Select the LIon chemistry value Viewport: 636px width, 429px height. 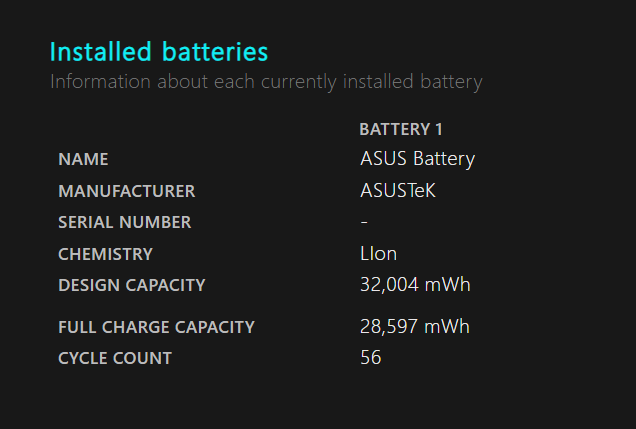[x=378, y=254]
